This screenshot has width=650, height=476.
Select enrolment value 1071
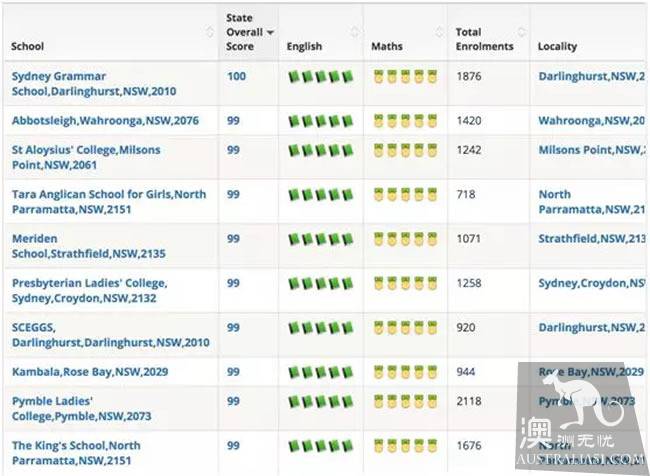pos(468,239)
